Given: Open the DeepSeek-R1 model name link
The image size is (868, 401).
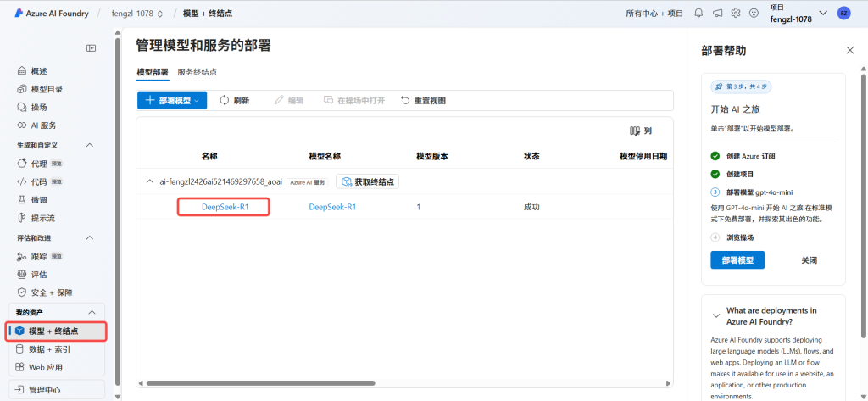Looking at the screenshot, I should [x=332, y=207].
